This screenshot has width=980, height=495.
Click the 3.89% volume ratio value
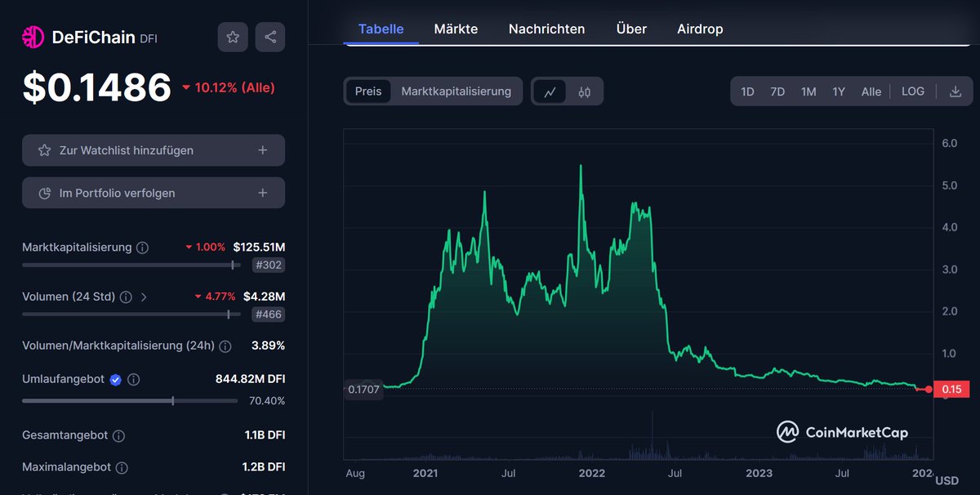pyautogui.click(x=268, y=346)
